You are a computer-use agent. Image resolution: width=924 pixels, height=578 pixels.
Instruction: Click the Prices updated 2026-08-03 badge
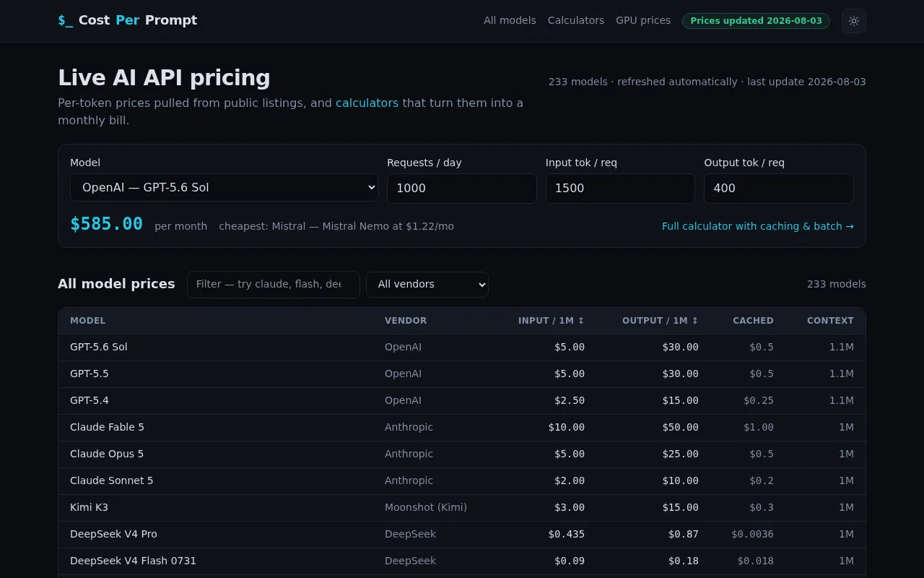pos(756,20)
